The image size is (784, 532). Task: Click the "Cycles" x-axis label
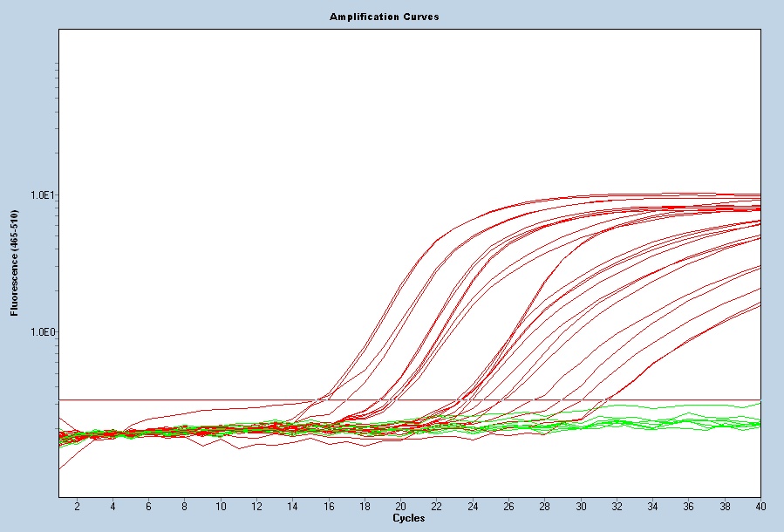[x=408, y=518]
